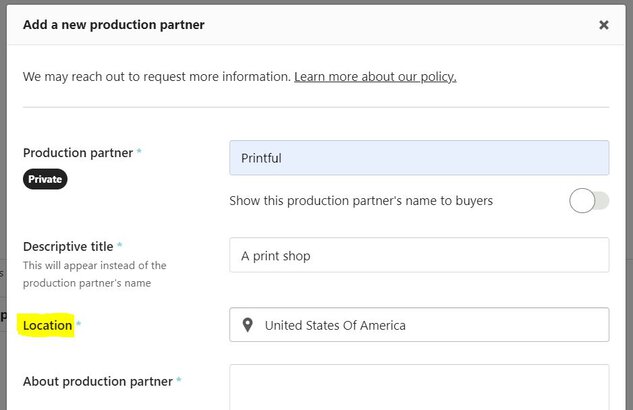This screenshot has height=410, width=633.
Task: Click the helper text under Descriptive title
Action: [x=94, y=274]
